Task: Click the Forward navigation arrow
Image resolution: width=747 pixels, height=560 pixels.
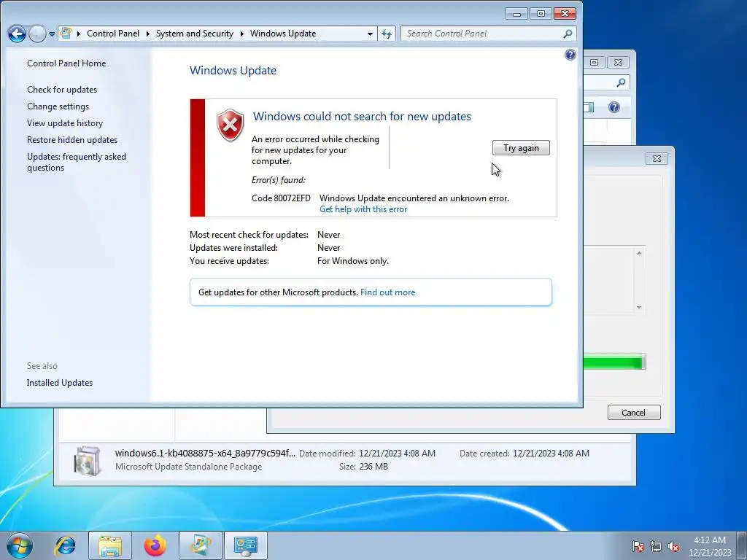Action: (37, 34)
